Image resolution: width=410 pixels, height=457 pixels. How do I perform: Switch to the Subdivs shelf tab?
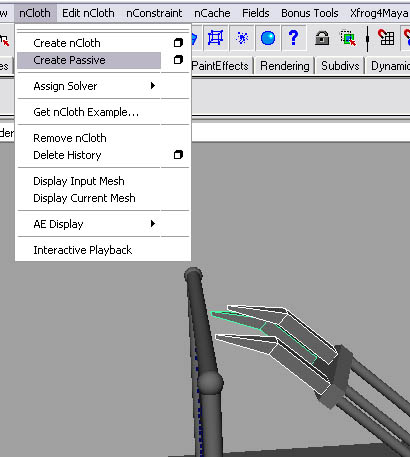pyautogui.click(x=340, y=66)
